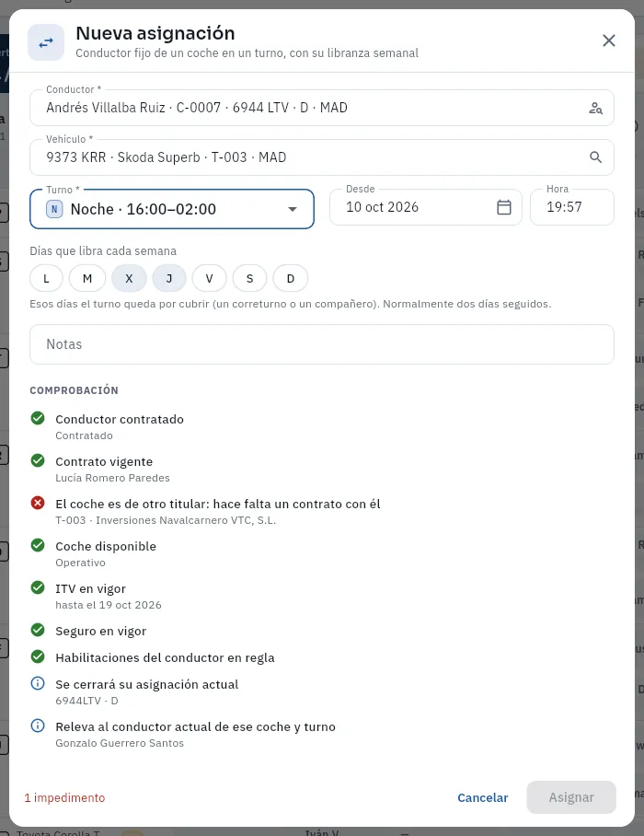Click the text 6944LTV · D
This screenshot has height=836, width=644.
pyautogui.click(x=86, y=701)
